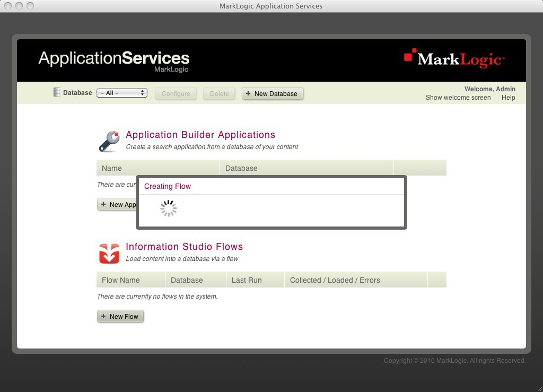Close the window with the first title bar button
Viewport: 543px width, 392px height.
pyautogui.click(x=8, y=6)
